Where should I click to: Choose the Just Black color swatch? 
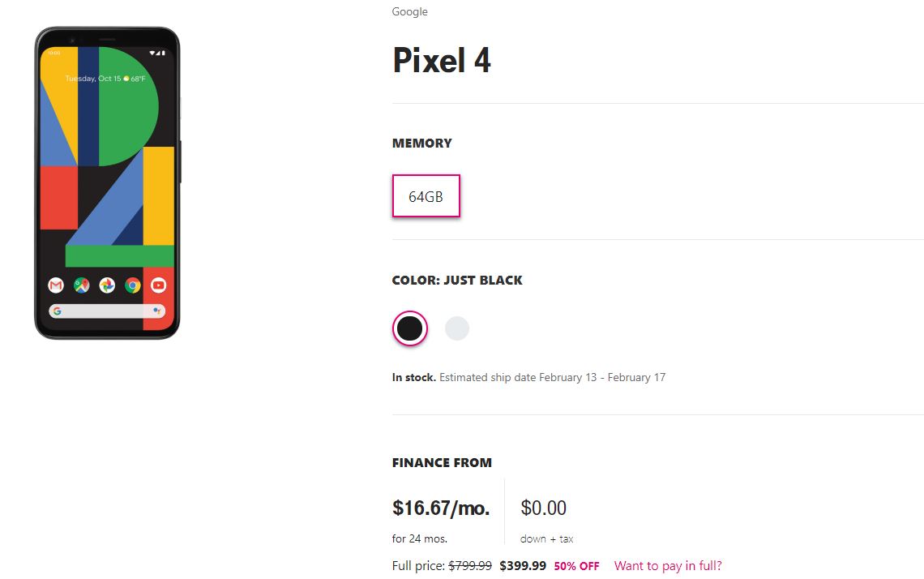point(409,328)
